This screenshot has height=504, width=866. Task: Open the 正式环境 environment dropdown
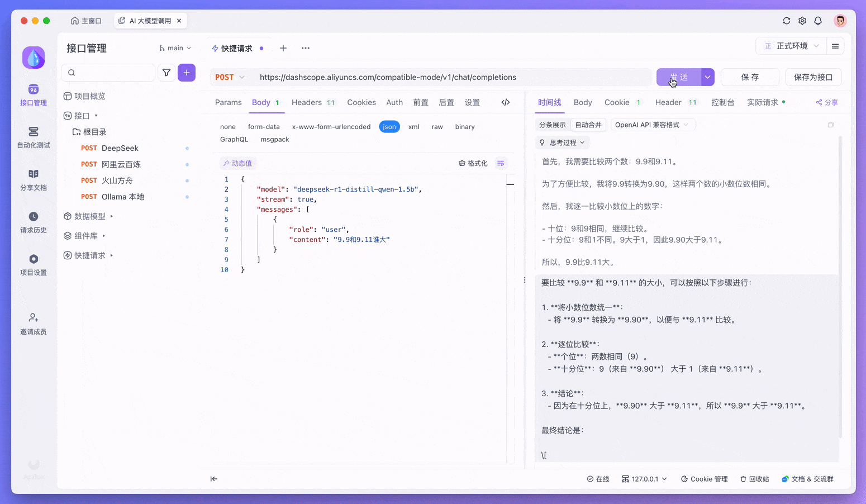792,46
